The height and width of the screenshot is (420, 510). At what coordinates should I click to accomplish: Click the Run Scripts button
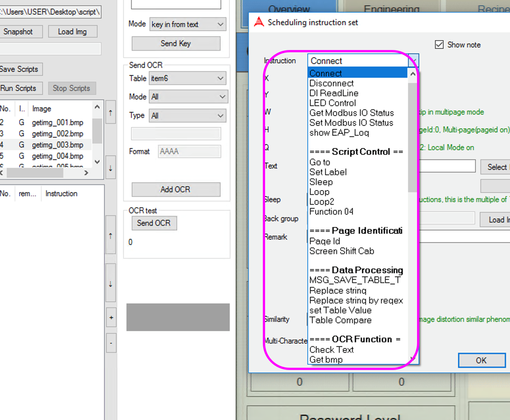[x=19, y=88]
